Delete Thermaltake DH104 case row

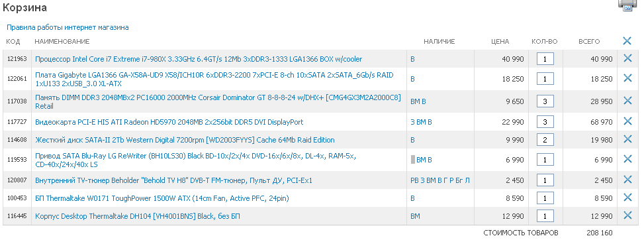point(627,215)
